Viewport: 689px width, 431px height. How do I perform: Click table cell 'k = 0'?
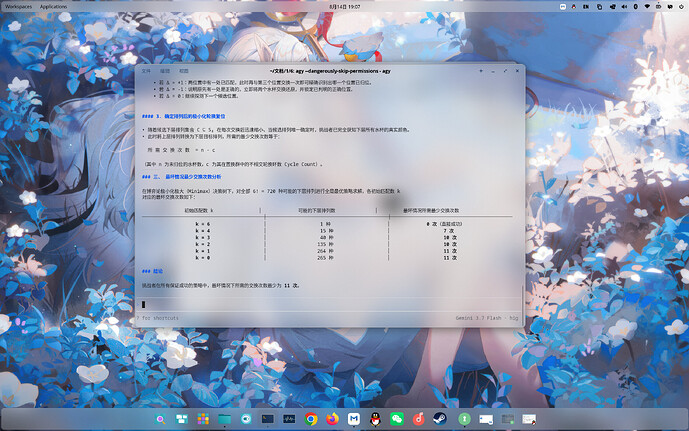pos(203,258)
